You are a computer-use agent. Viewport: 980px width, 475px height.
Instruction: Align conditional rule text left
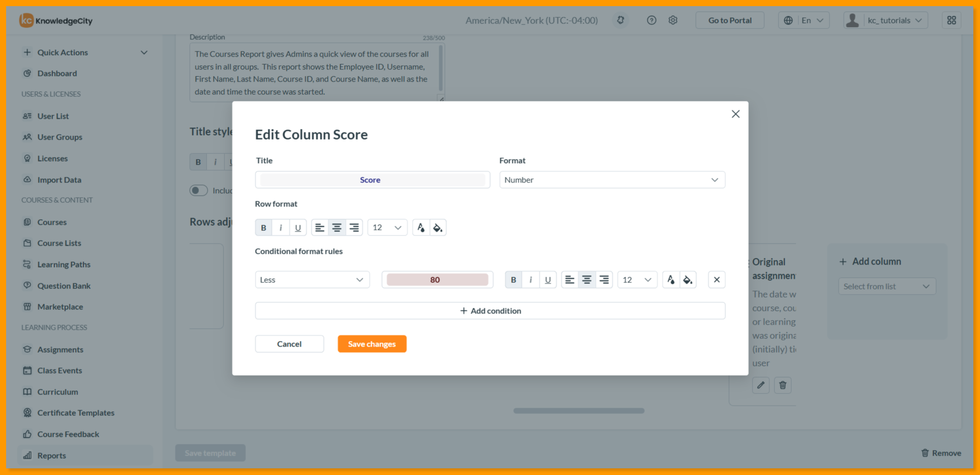pyautogui.click(x=570, y=280)
